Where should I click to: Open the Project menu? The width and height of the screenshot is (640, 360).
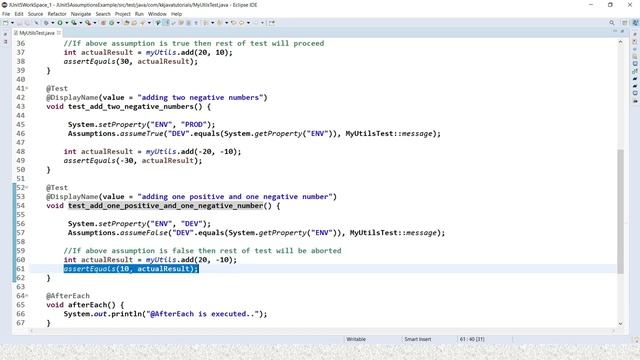coord(122,14)
